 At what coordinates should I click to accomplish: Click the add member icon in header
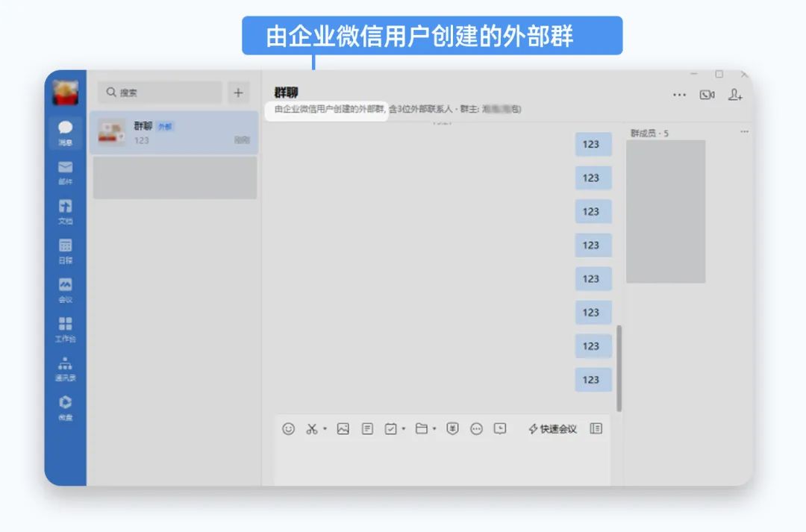click(x=735, y=95)
